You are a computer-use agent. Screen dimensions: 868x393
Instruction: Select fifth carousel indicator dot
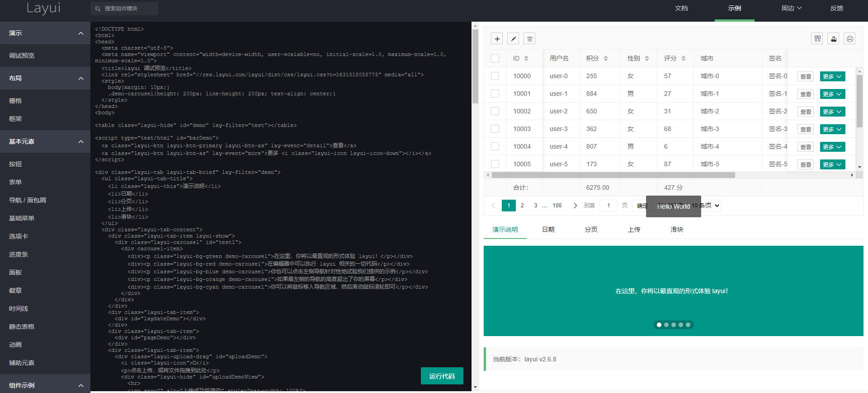[688, 325]
